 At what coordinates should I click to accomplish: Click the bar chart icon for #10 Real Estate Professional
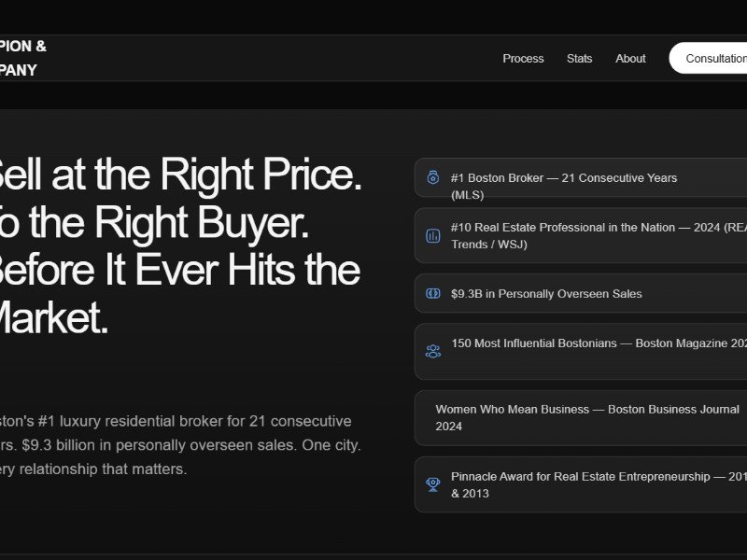(433, 236)
